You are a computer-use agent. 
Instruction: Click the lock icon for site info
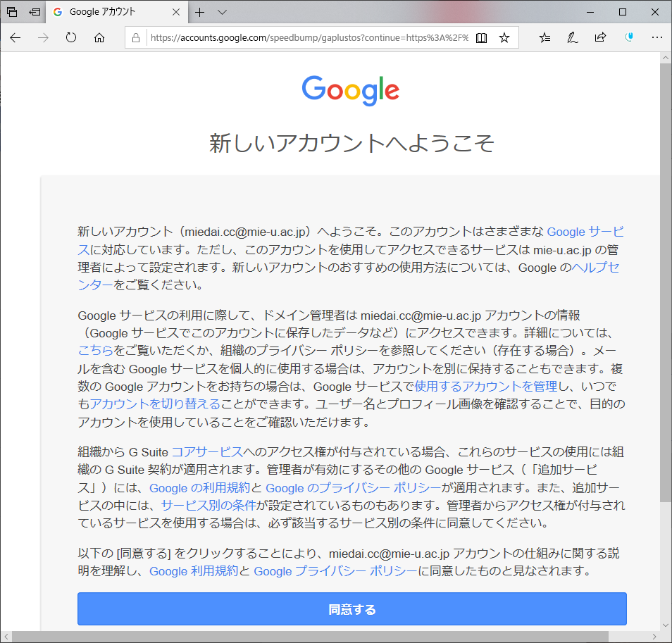coord(136,38)
